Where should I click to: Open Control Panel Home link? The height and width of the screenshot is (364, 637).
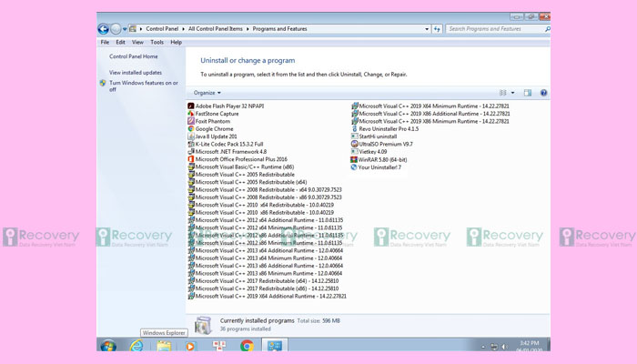coord(133,56)
